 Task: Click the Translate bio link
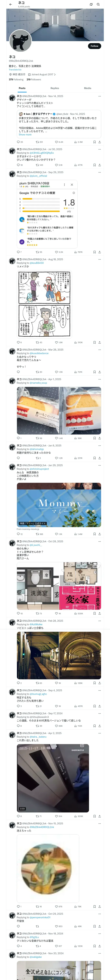pyautogui.click(x=15, y=70)
